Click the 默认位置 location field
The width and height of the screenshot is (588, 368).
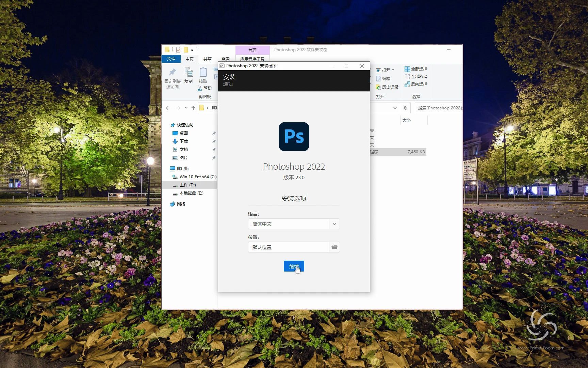tap(289, 247)
